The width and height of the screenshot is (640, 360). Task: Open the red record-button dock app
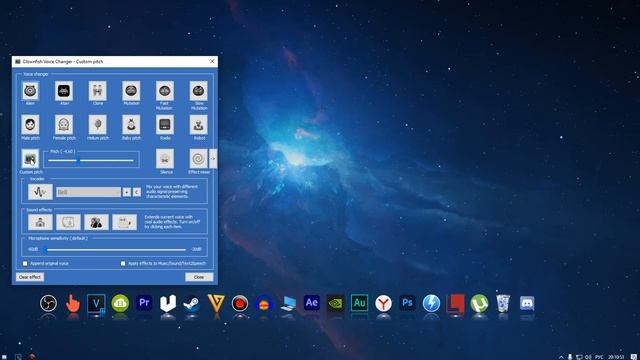240,304
